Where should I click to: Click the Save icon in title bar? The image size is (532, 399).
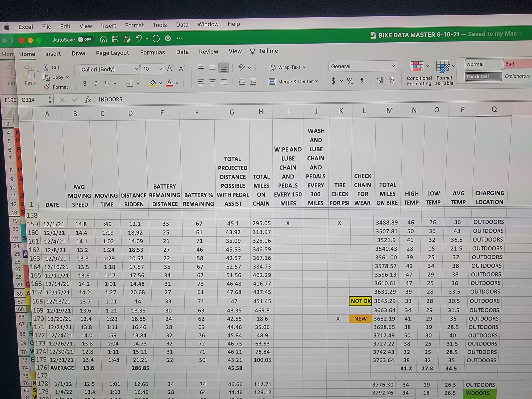click(115, 39)
